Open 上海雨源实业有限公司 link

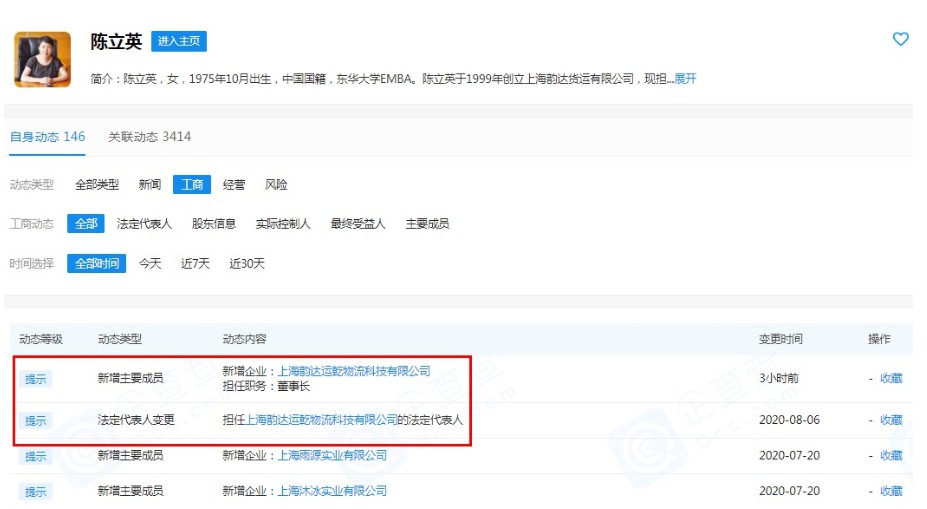pyautogui.click(x=332, y=456)
